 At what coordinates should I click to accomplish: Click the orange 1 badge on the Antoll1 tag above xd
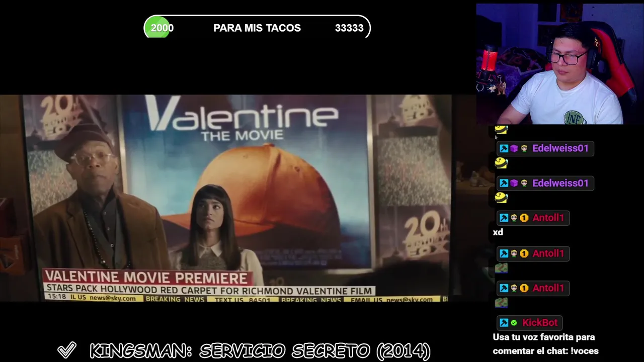point(524,218)
